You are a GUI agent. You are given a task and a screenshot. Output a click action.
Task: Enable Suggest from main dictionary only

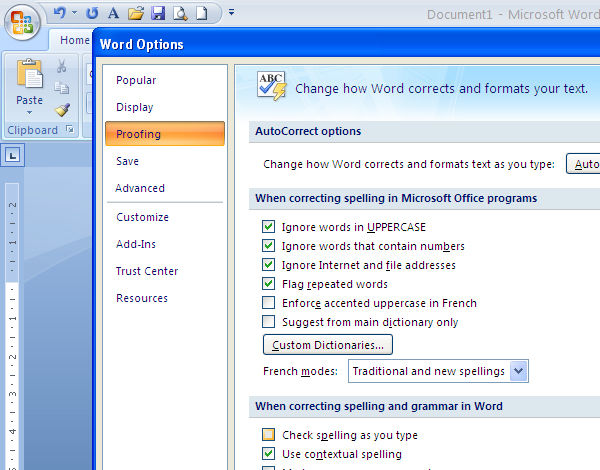click(x=268, y=322)
